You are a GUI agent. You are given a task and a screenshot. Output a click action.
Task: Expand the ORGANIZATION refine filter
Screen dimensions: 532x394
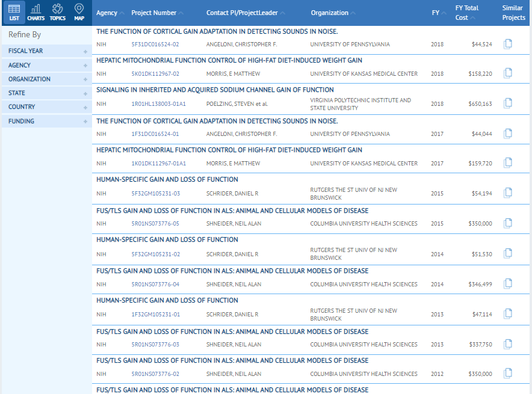pos(47,79)
